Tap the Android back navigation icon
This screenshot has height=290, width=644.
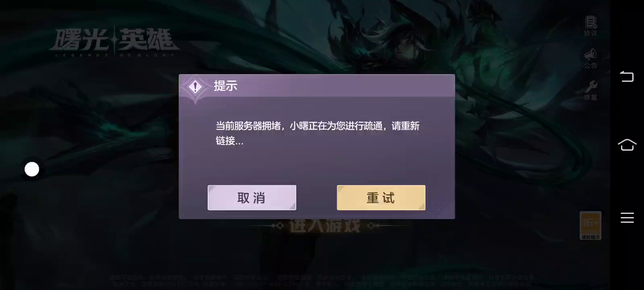pos(627,76)
